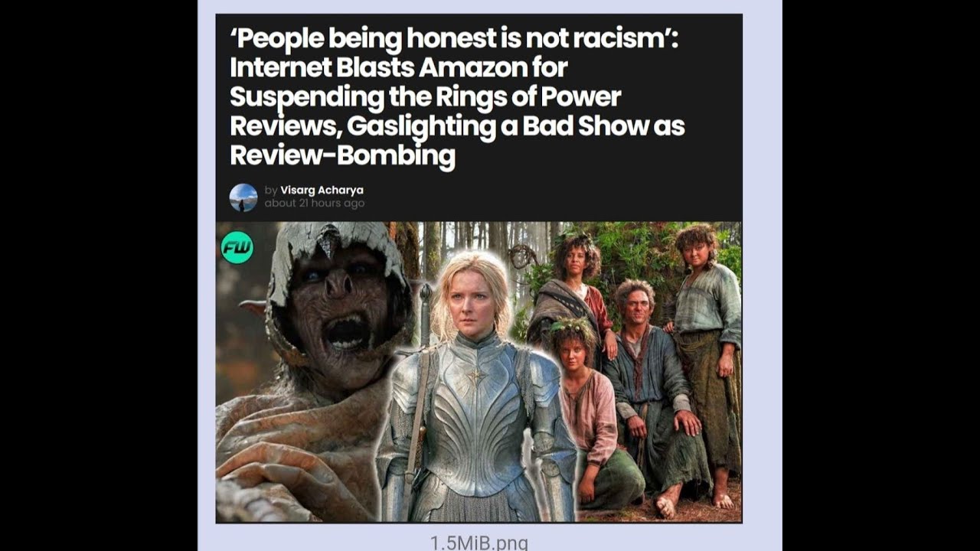This screenshot has width=980, height=551.
Task: Select the quoted 'People being honest is not racism' text
Action: (x=454, y=39)
